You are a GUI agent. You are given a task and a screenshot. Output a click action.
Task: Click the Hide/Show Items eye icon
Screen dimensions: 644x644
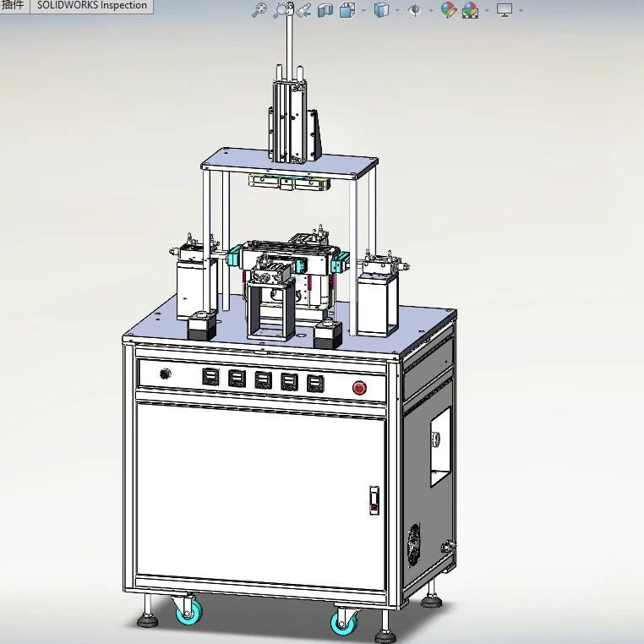coord(415,10)
